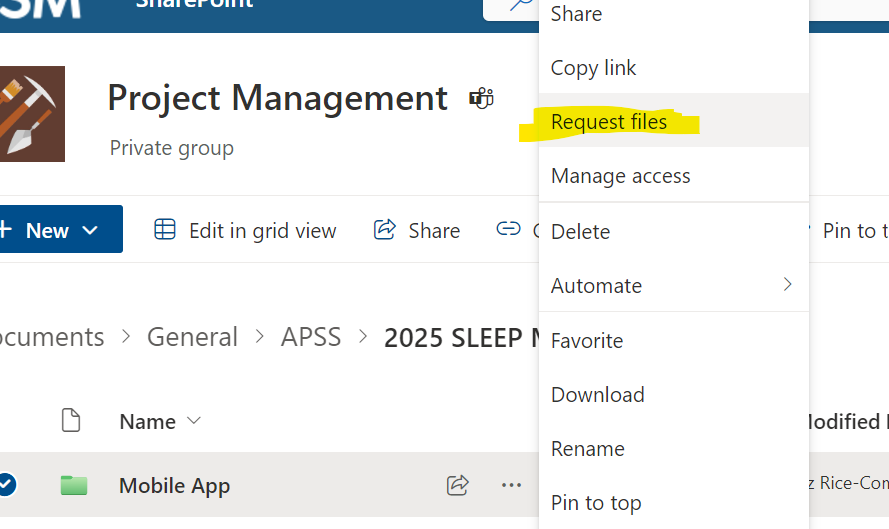Screen dimensions: 889x529
Task: Click the Project Management site logo
Action: 32,114
